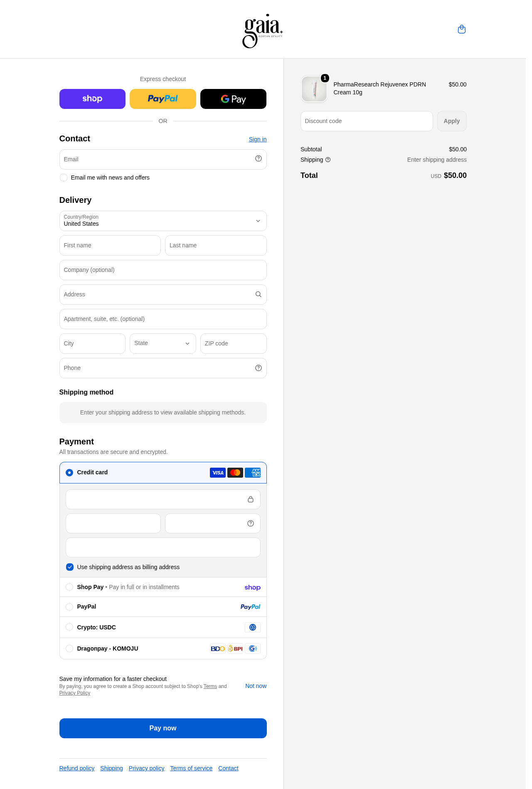Select the Crypto: USDC payment option
The height and width of the screenshot is (789, 532).
point(69,627)
